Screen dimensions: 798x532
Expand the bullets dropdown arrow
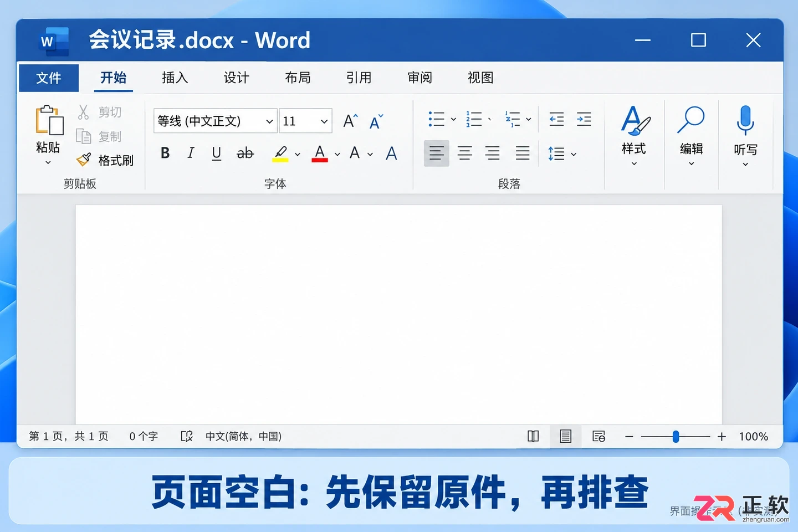pyautogui.click(x=453, y=119)
